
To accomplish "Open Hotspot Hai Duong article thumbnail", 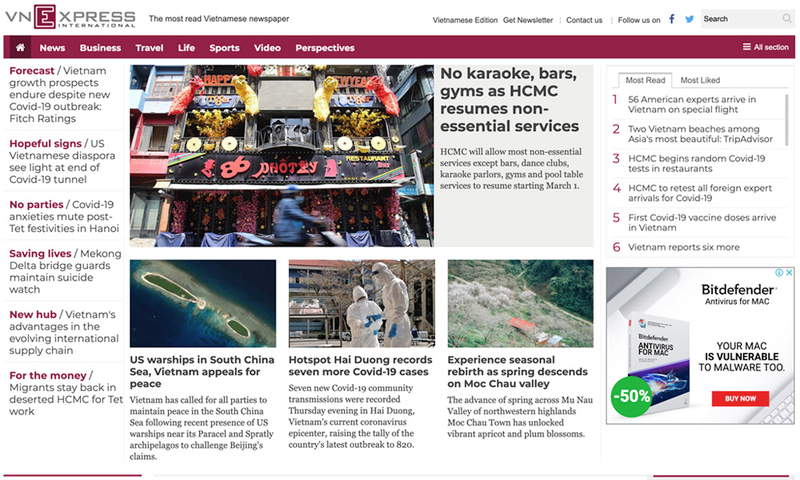I will click(361, 303).
